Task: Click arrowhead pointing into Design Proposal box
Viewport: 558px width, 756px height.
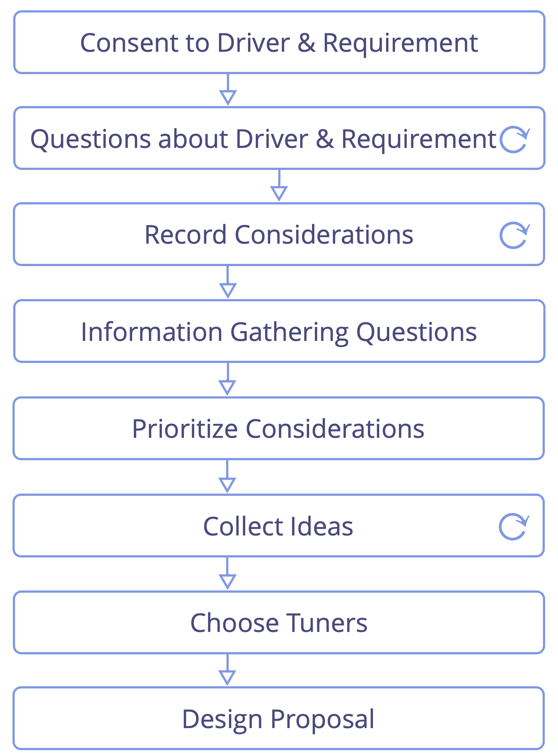Action: (x=227, y=678)
